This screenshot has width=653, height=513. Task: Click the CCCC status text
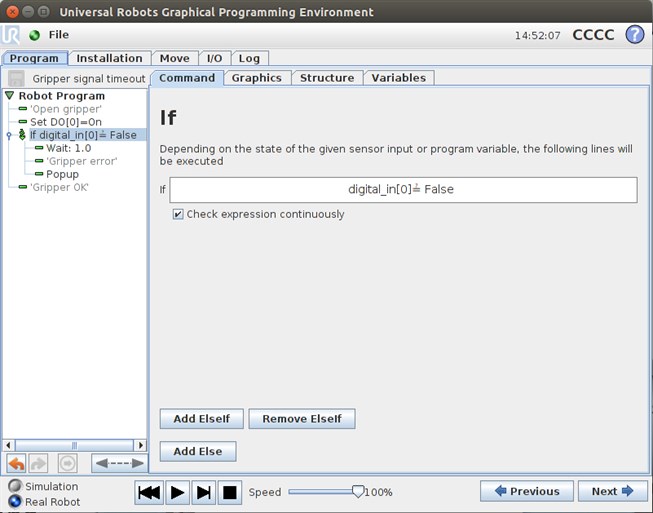[x=593, y=35]
